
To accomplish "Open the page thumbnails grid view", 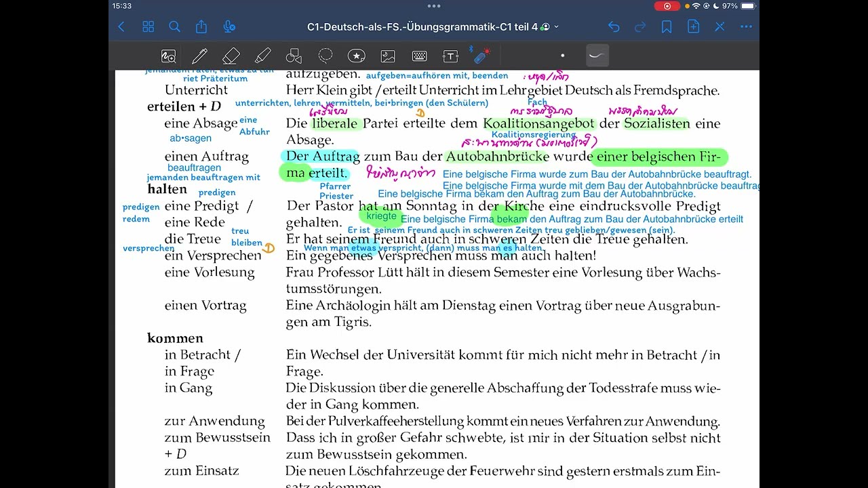I will tap(148, 27).
